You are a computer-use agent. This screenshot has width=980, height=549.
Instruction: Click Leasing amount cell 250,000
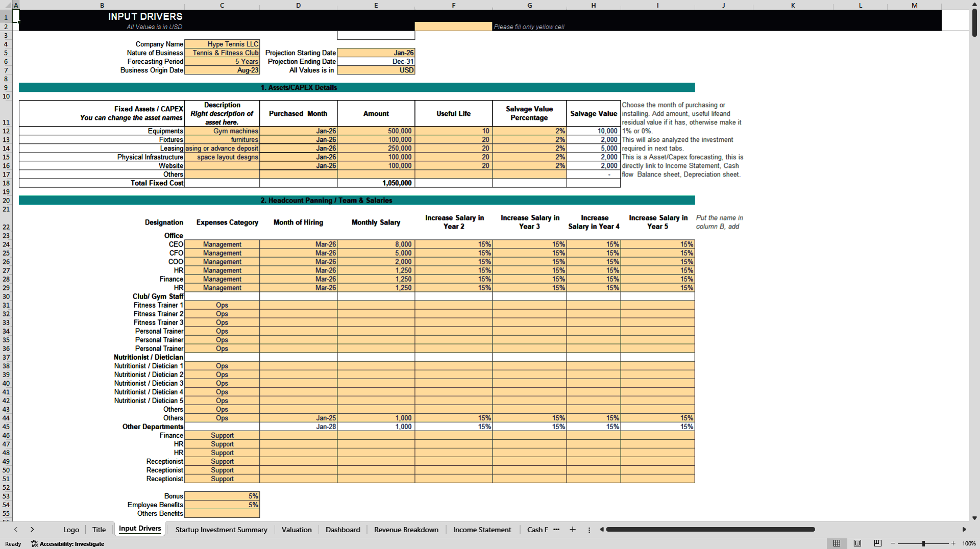[x=376, y=148]
